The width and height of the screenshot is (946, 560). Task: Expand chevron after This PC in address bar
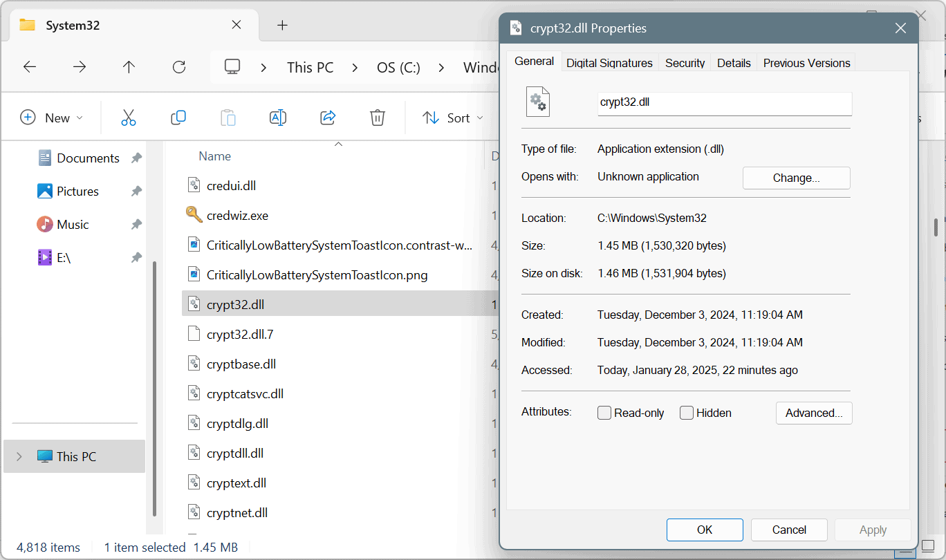(355, 67)
